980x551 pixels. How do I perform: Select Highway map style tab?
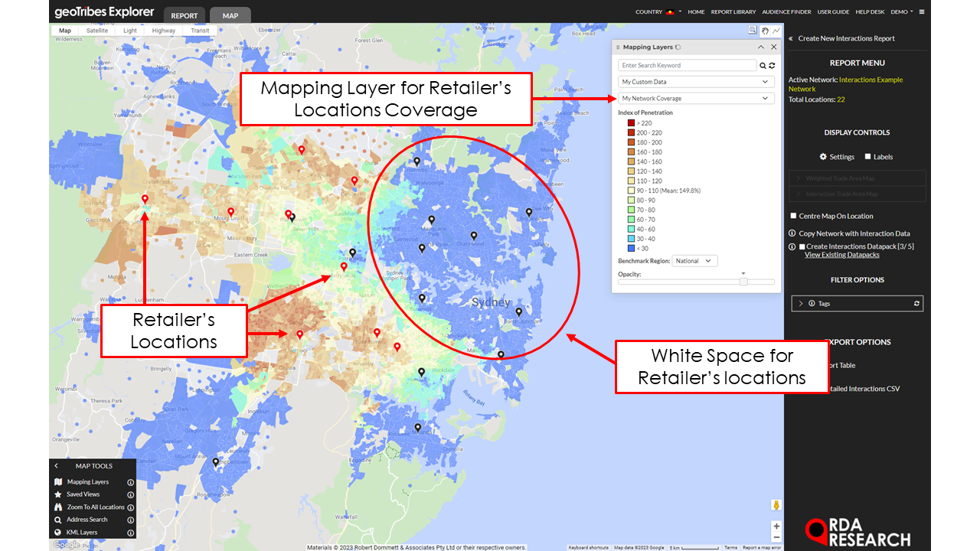pos(164,31)
